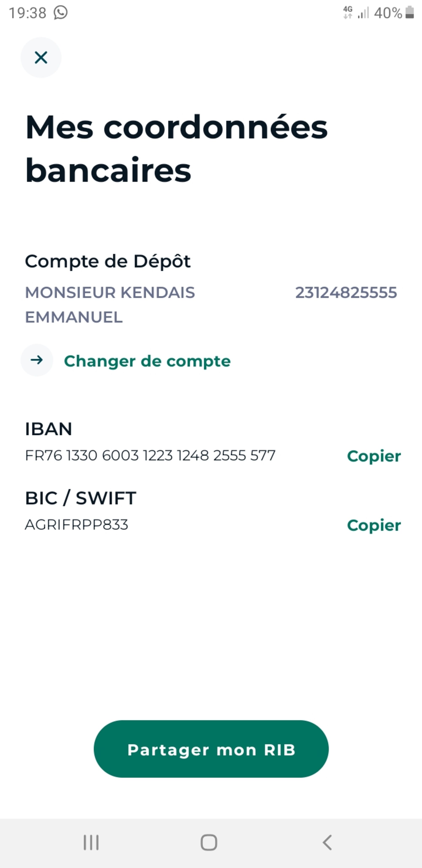
Task: Tap the Compte de Dépôt heading
Action: 108,261
